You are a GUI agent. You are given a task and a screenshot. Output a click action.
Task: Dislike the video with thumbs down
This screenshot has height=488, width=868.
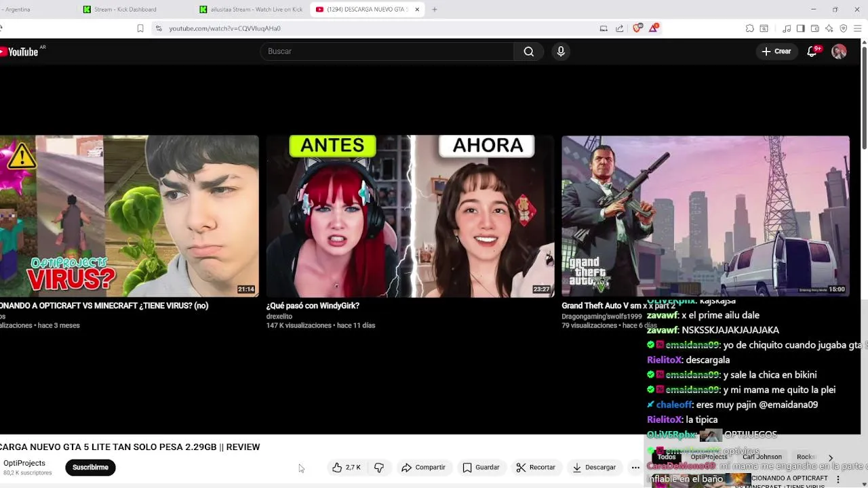pyautogui.click(x=379, y=467)
